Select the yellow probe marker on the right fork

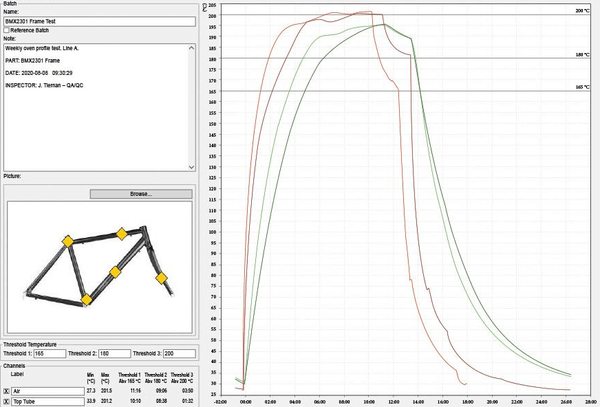(x=162, y=276)
